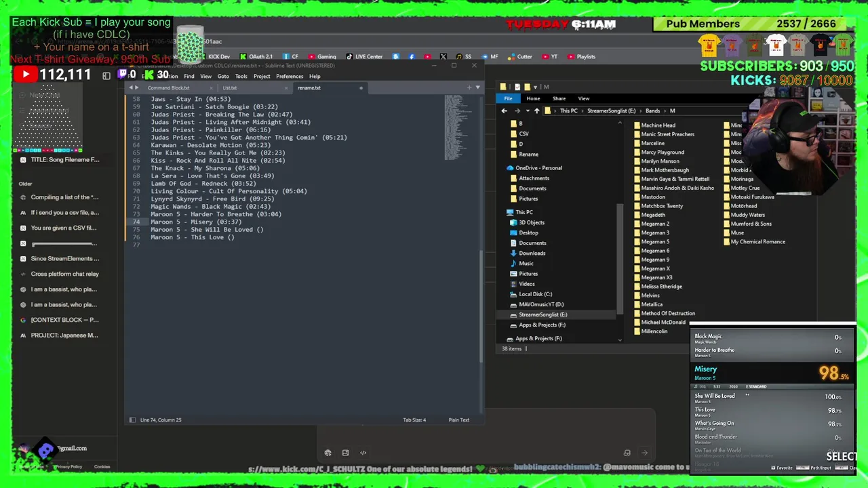Screen dimensions: 868x488
Task: Open the Gaming bookmark
Action: point(322,57)
